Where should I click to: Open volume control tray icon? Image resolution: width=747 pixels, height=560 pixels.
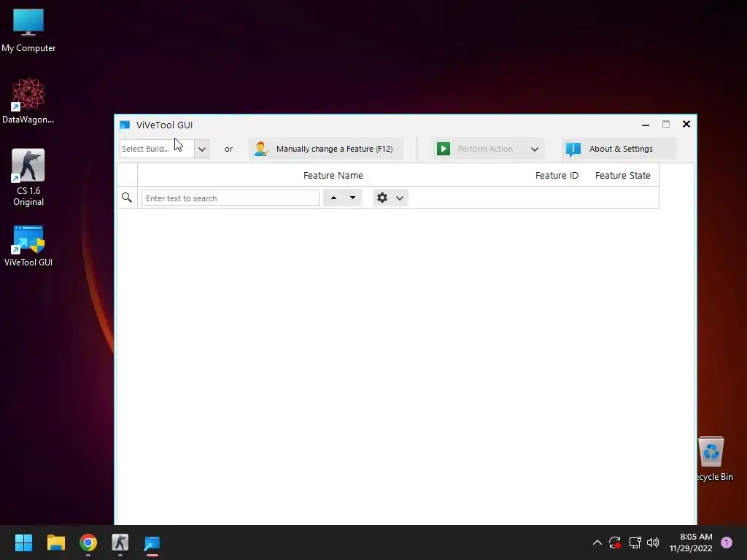pos(653,542)
